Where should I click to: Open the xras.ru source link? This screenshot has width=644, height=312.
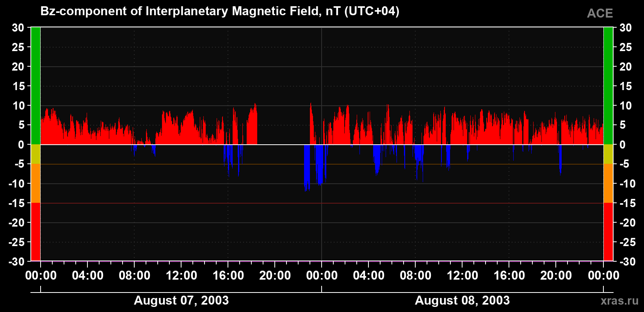point(619,301)
